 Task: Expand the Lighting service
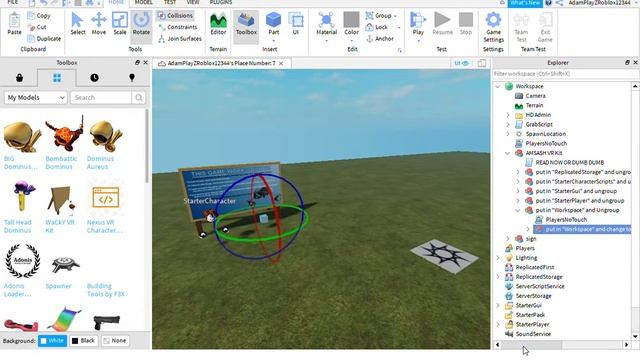pyautogui.click(x=498, y=258)
